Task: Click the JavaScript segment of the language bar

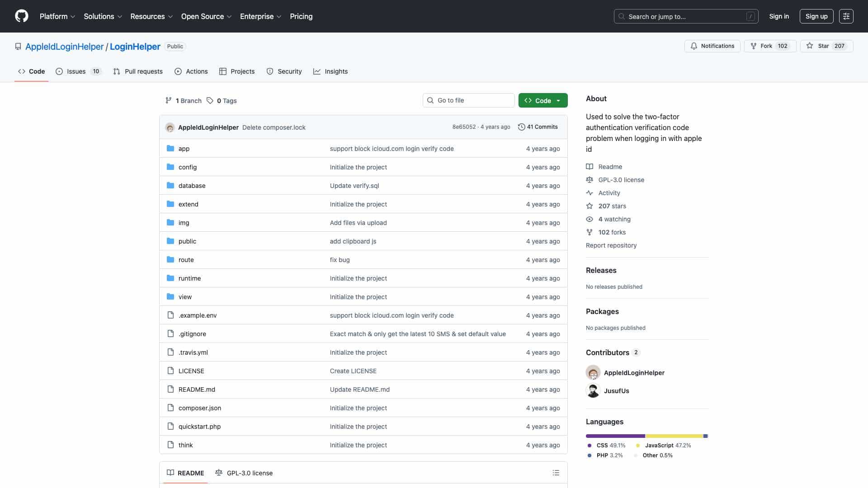Action: [x=674, y=436]
